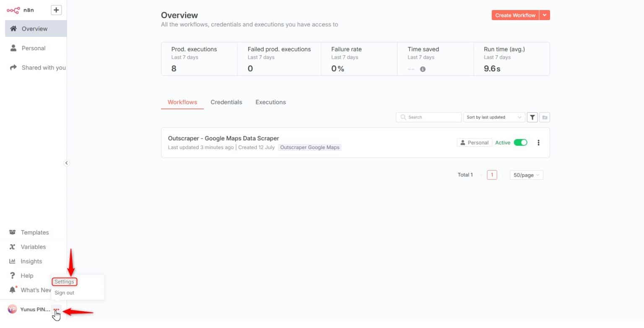Screen dimensions: 644x328
Task: Open the Variables page
Action: (x=34, y=247)
